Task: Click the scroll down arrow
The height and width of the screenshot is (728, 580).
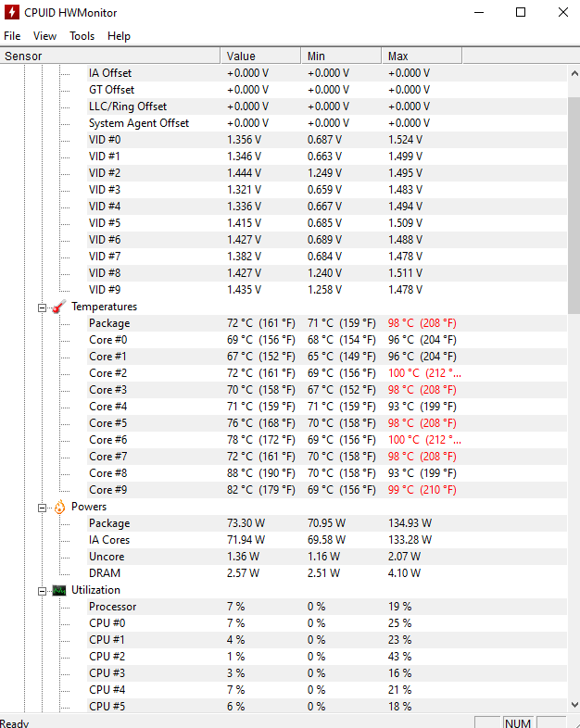Action: click(574, 705)
